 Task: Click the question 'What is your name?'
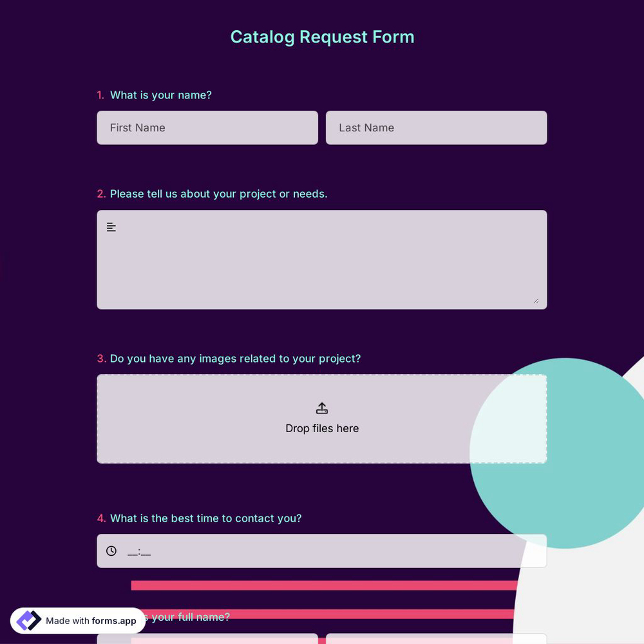coord(160,95)
